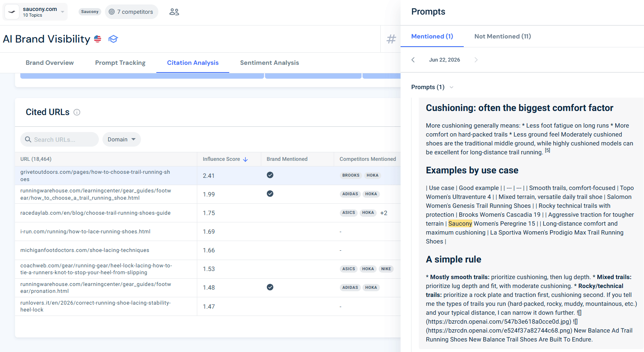Open the Sentiment Analysis tab
644x352 pixels.
click(269, 63)
